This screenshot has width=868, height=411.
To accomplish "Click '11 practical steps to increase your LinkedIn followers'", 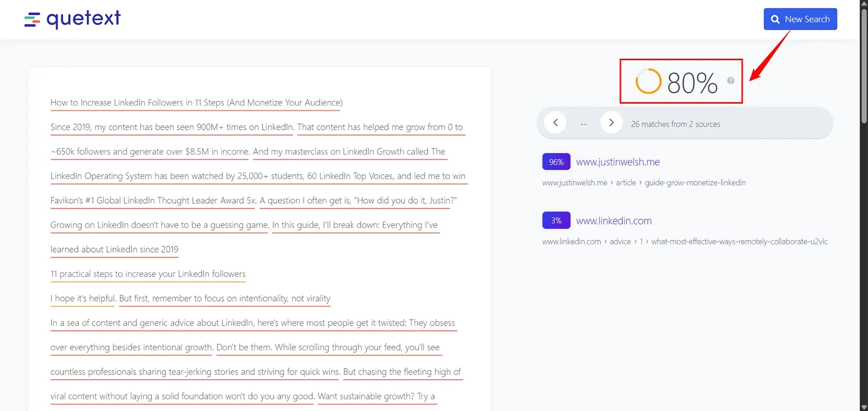I will pyautogui.click(x=148, y=274).
